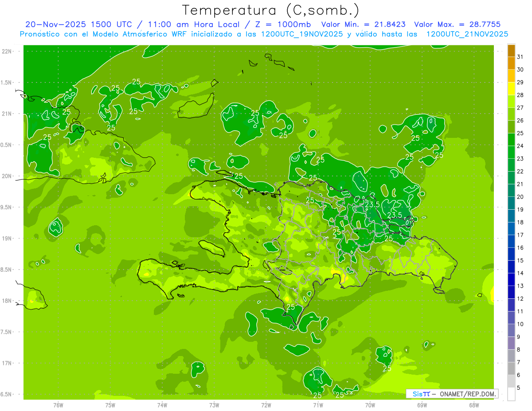Image resolution: width=532 pixels, height=411 pixels.
Task: Select the date text "20-Nov-2025 1500 UTC"
Action: [x=78, y=24]
